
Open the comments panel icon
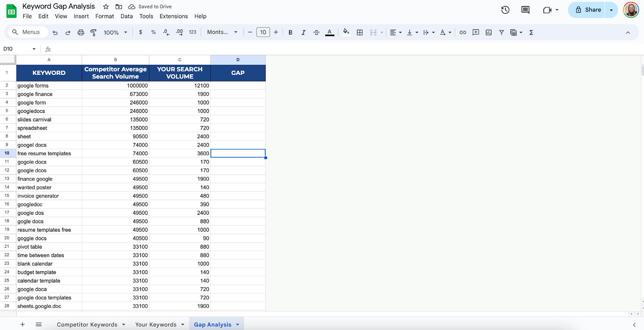525,10
